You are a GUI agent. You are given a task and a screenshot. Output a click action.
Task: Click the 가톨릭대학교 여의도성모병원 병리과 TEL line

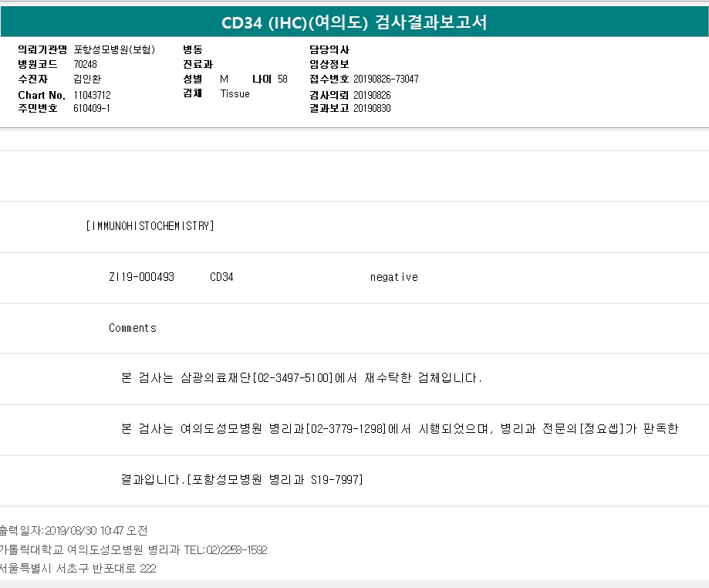tap(133, 550)
